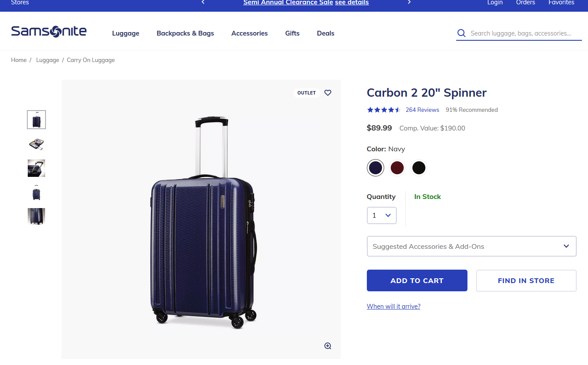Click the image zoom magnifier icon
588x365 pixels.
click(328, 345)
